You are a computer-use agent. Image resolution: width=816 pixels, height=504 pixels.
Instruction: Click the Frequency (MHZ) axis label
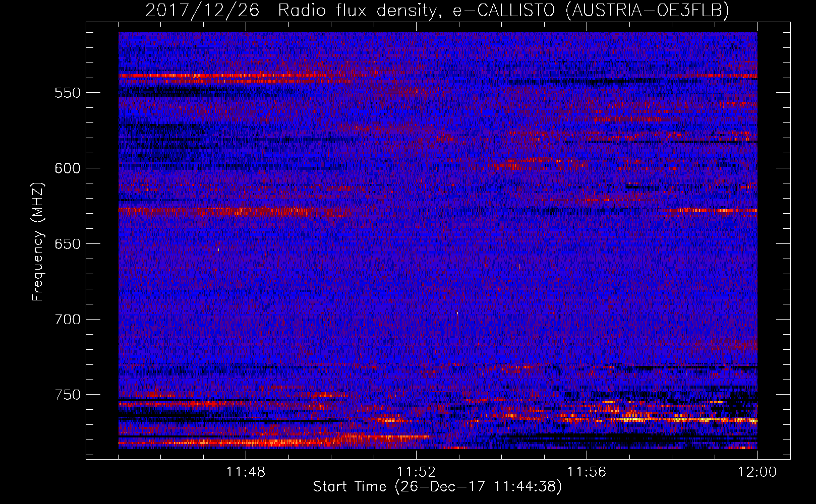[38, 242]
